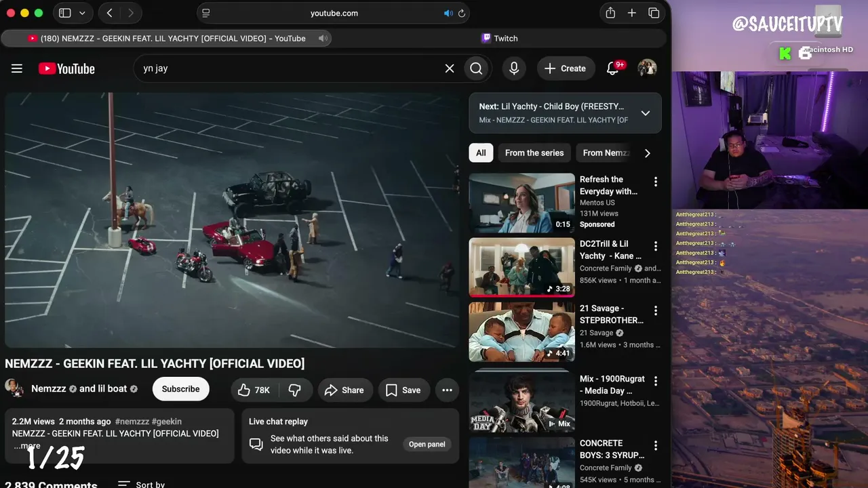Screen dimensions: 868x488
Task: Open the CONCRETE BOYS 3 SYRUP thumbnail
Action: 521,462
